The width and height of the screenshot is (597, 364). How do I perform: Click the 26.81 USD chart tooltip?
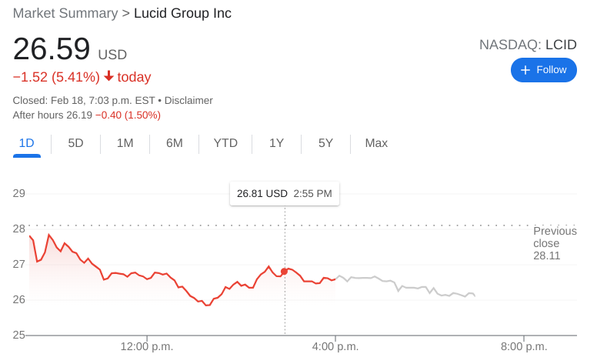pos(285,194)
